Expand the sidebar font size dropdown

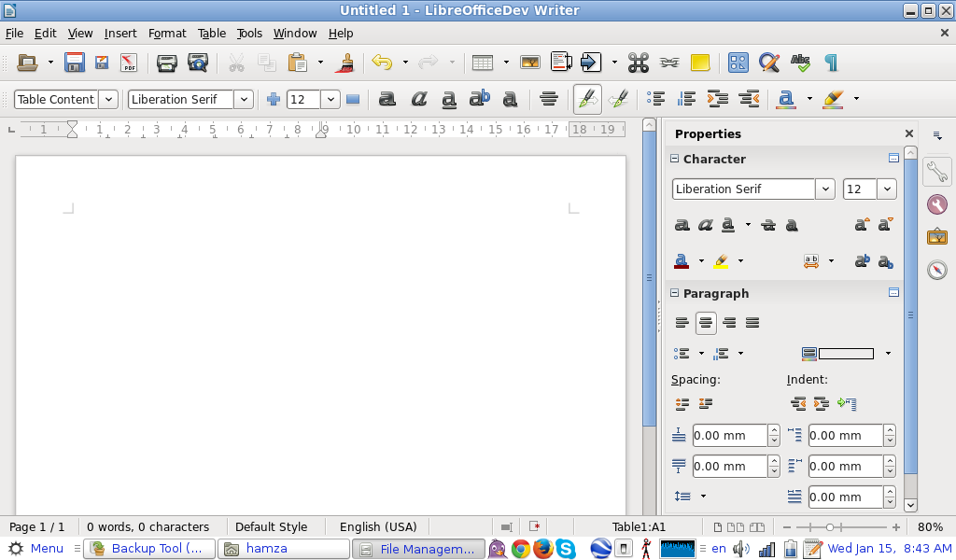coord(886,189)
